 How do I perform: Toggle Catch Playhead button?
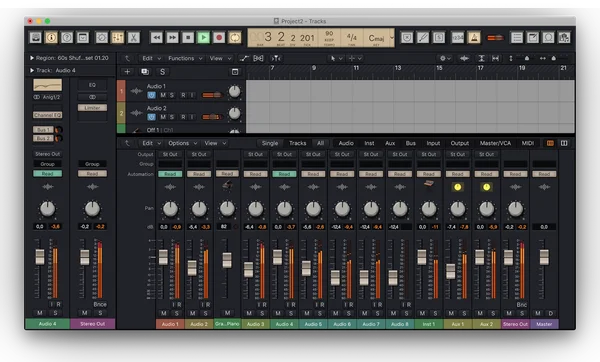tap(276, 58)
